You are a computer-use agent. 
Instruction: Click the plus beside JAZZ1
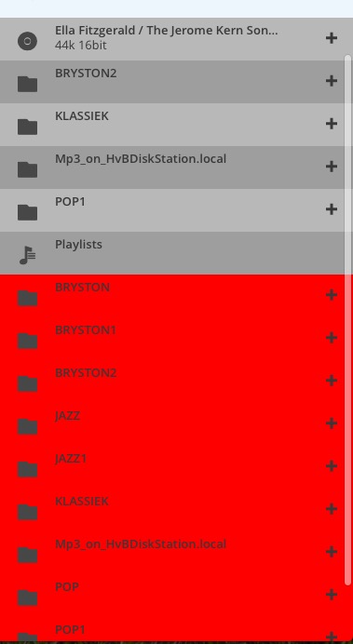pyautogui.click(x=332, y=466)
